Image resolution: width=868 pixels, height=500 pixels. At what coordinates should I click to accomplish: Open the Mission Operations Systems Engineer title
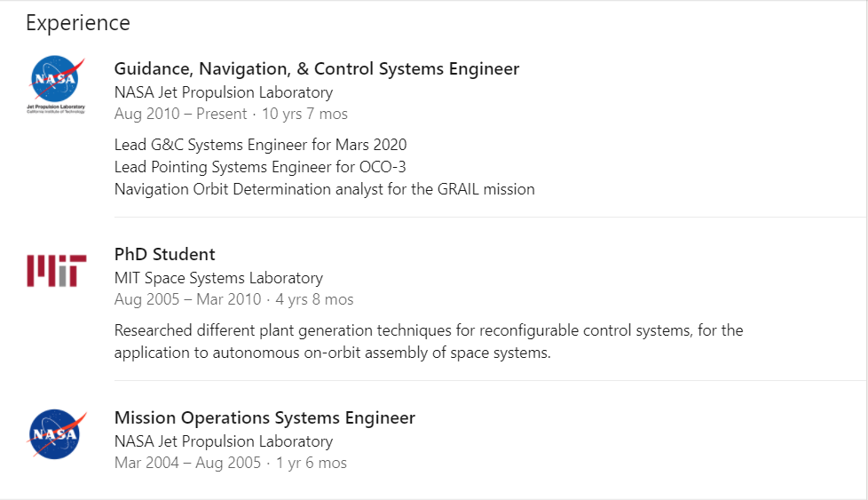point(264,418)
